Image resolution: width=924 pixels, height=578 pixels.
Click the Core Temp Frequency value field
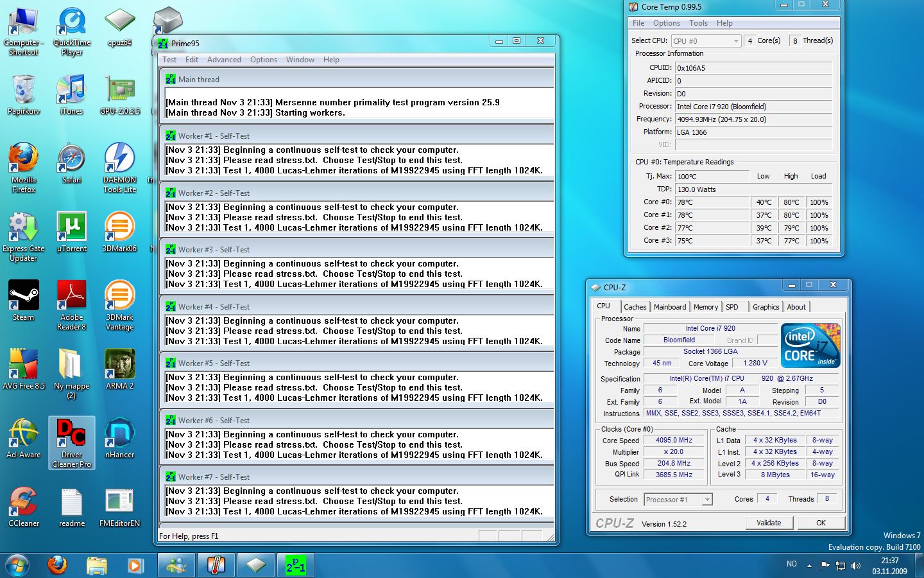753,119
